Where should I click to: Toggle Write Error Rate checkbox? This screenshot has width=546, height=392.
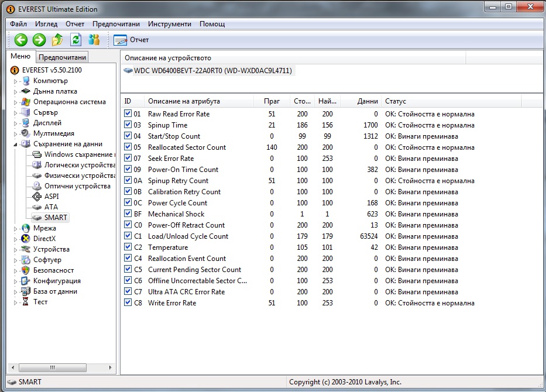[x=128, y=302]
